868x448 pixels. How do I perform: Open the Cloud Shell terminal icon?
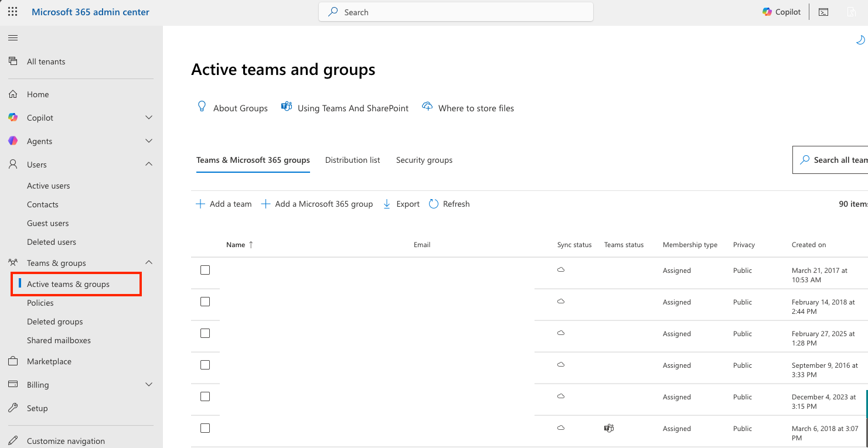click(823, 12)
